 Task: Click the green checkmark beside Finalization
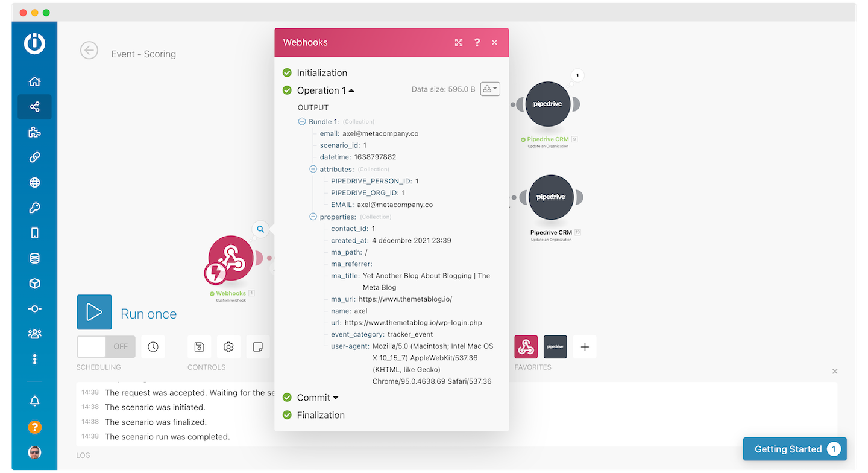(286, 415)
